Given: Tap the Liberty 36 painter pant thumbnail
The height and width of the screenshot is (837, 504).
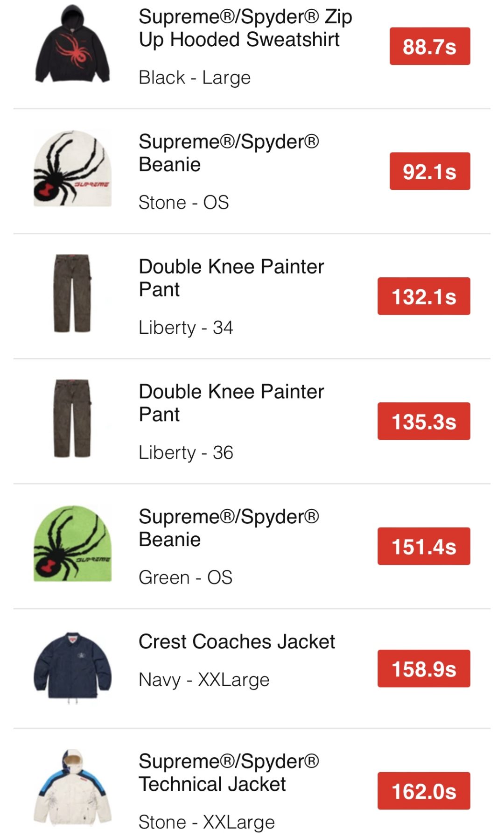Looking at the screenshot, I should (72, 419).
